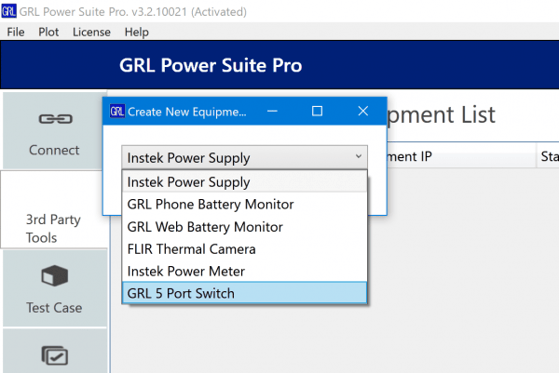The image size is (559, 373).
Task: Open the Test Case sidebar label
Action: coord(54,308)
